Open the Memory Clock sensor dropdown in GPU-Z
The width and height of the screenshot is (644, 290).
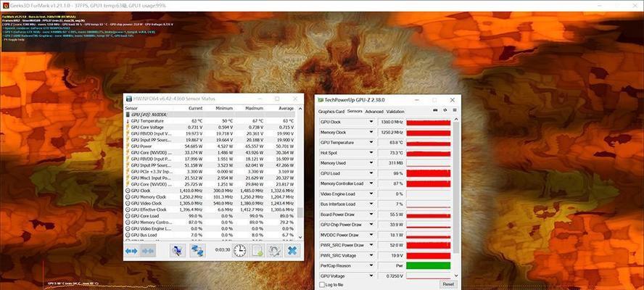pyautogui.click(x=371, y=132)
